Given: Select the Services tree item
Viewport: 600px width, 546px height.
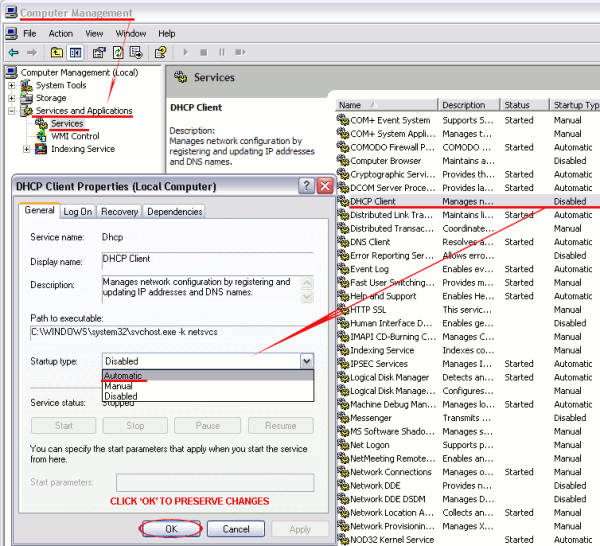Looking at the screenshot, I should pos(67,124).
